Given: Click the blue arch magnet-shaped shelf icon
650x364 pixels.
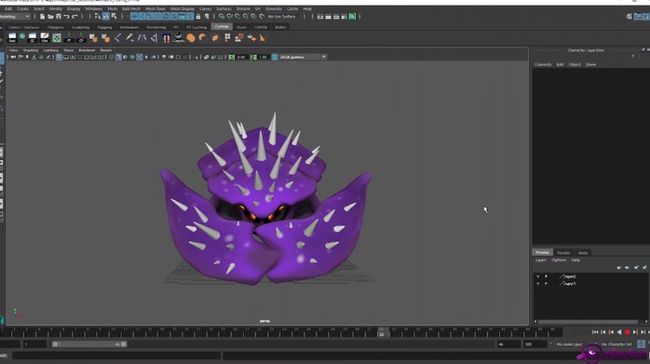Looking at the screenshot, I should coord(166,38).
